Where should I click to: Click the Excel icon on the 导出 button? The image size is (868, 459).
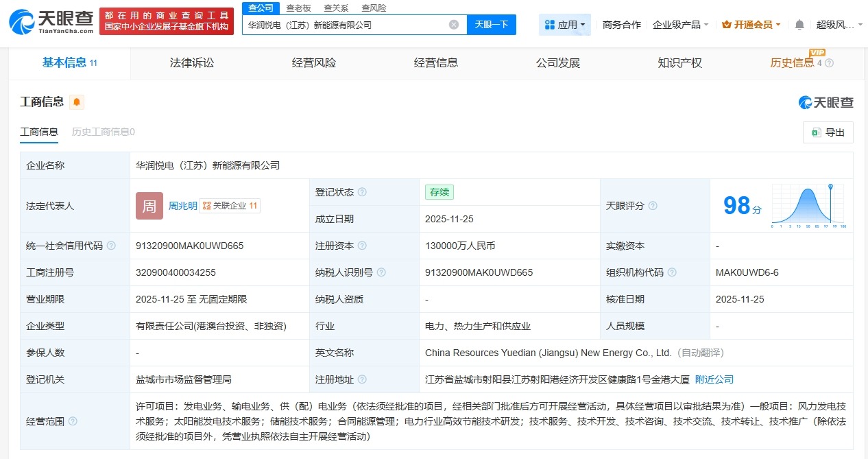(816, 132)
